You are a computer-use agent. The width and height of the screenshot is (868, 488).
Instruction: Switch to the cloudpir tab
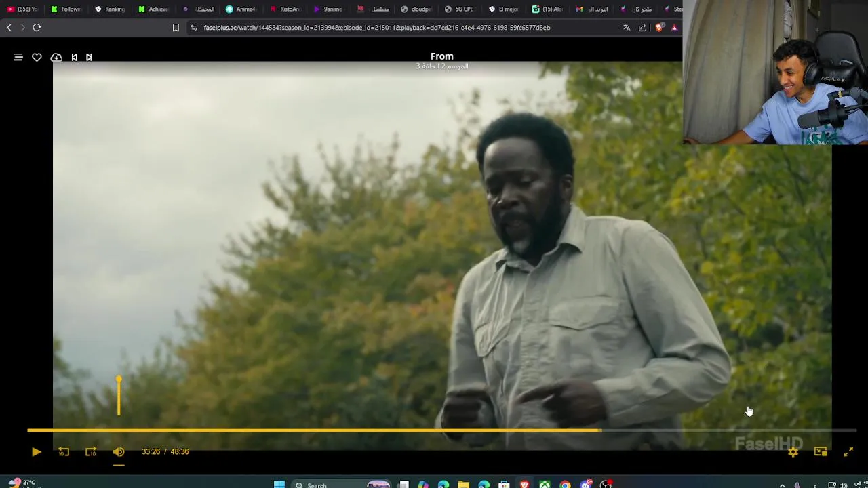pos(416,9)
